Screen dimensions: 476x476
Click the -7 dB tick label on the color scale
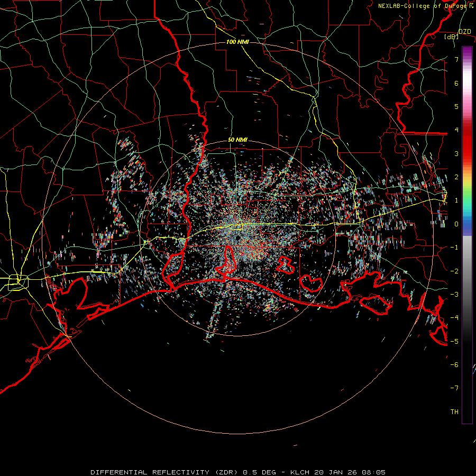coord(454,388)
